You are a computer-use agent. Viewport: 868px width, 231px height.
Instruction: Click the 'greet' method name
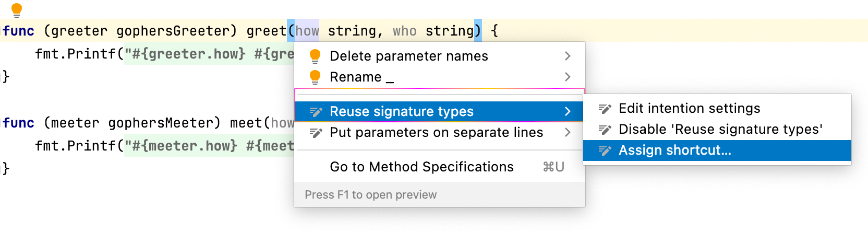[x=267, y=31]
